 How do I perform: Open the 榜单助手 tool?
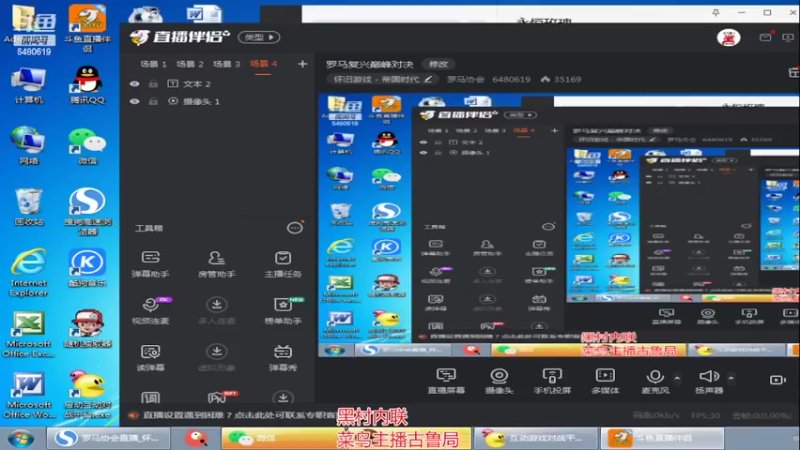point(283,311)
